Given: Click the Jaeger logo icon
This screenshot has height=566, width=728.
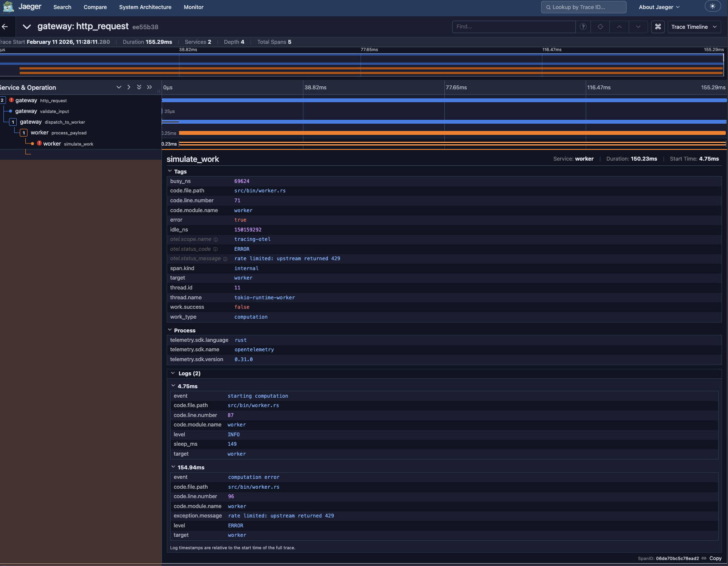Looking at the screenshot, I should pyautogui.click(x=8, y=7).
